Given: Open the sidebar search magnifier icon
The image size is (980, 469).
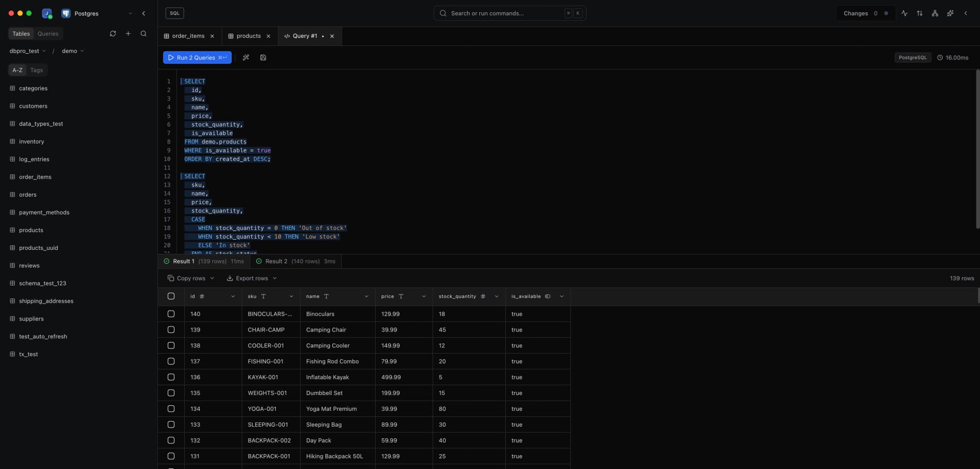Looking at the screenshot, I should [x=143, y=34].
